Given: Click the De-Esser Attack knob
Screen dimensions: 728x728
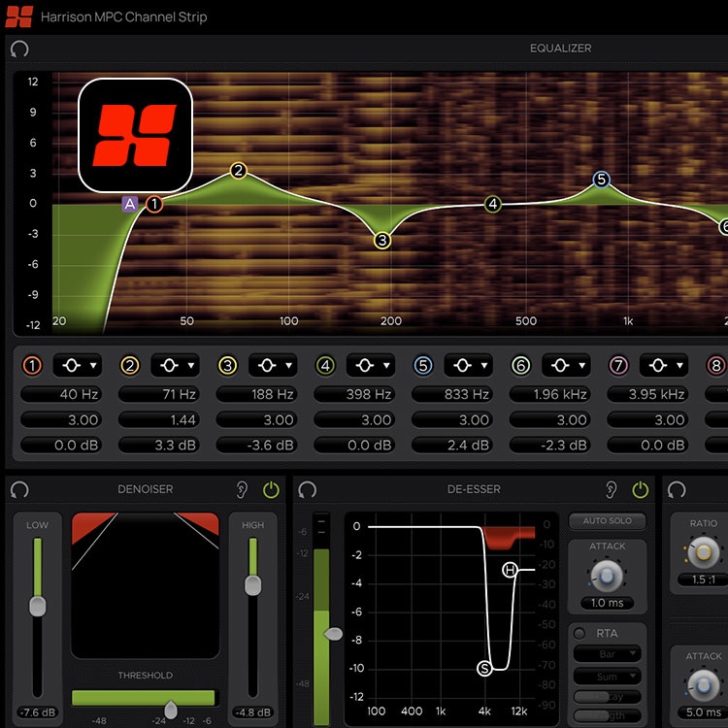Looking at the screenshot, I should click(x=608, y=576).
